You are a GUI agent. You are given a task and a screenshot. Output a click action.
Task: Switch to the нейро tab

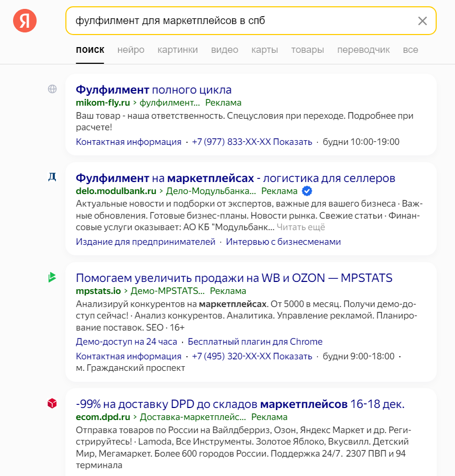(131, 50)
